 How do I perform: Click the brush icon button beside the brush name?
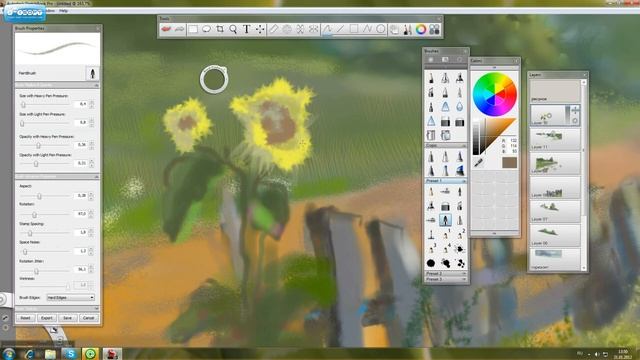pos(93,73)
